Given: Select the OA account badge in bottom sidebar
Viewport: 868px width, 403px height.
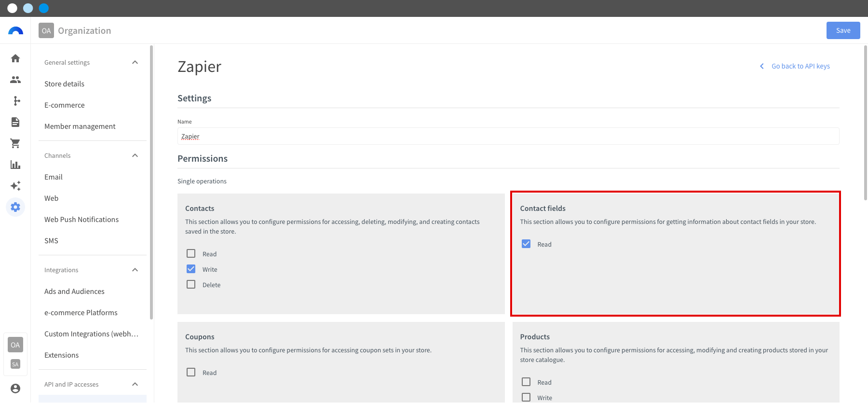Looking at the screenshot, I should (x=15, y=345).
